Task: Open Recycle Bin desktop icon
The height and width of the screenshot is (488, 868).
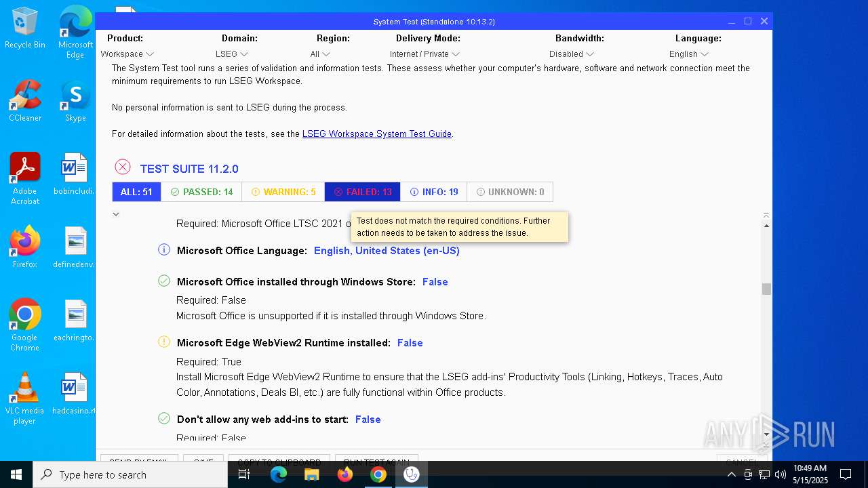Action: point(25,28)
